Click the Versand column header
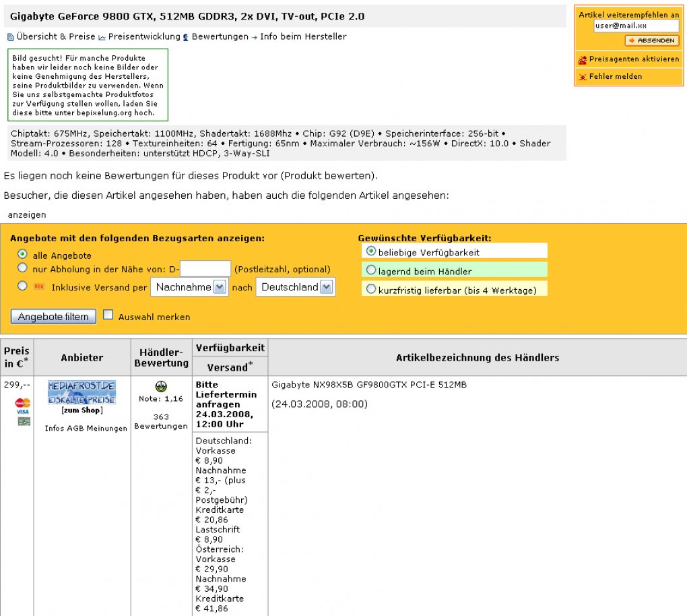Screen dimensions: 687x616 click(230, 367)
